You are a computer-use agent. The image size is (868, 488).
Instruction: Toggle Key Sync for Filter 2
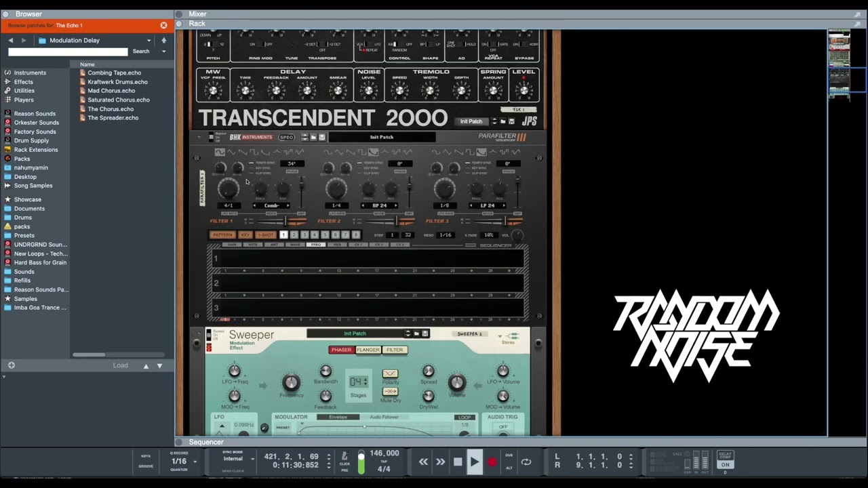[359, 167]
